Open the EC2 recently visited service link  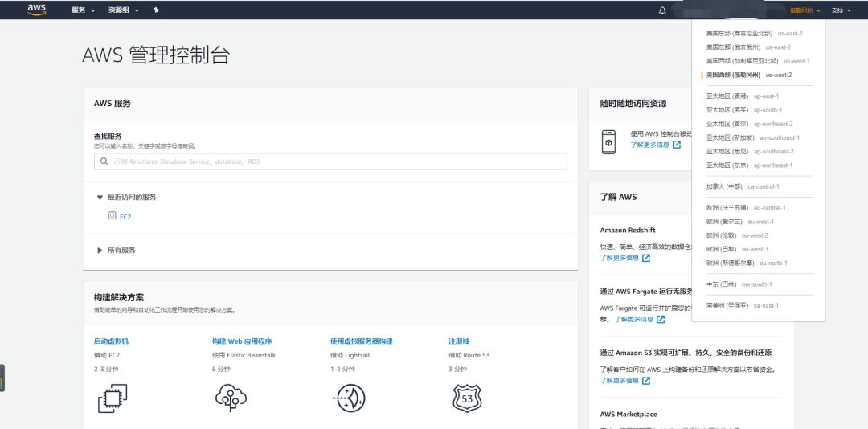[125, 217]
